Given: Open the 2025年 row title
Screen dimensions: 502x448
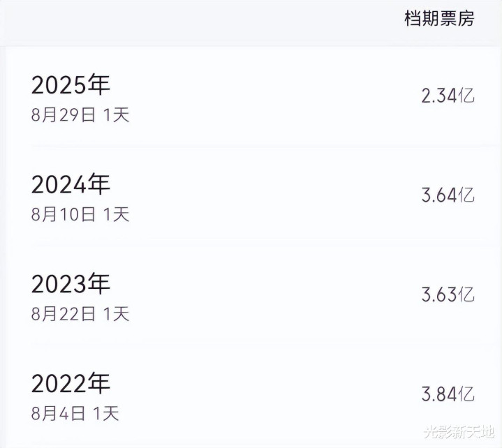Looking at the screenshot, I should click(x=71, y=85).
